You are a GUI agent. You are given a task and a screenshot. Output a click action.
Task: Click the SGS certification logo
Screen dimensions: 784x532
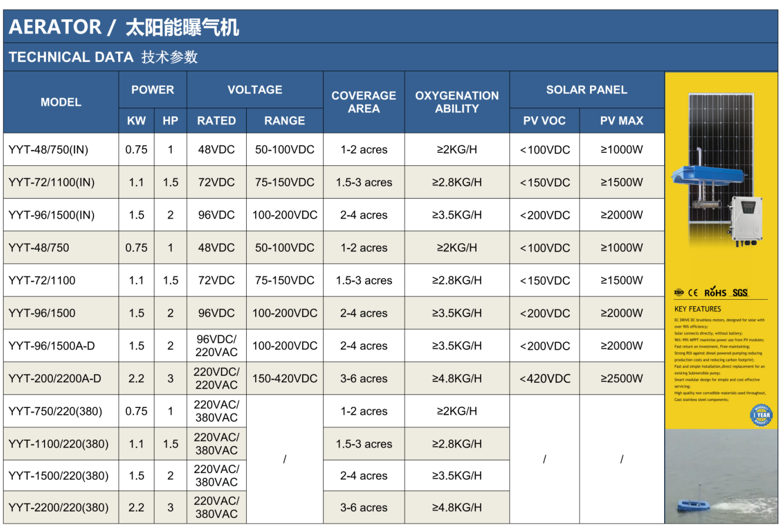(740, 292)
